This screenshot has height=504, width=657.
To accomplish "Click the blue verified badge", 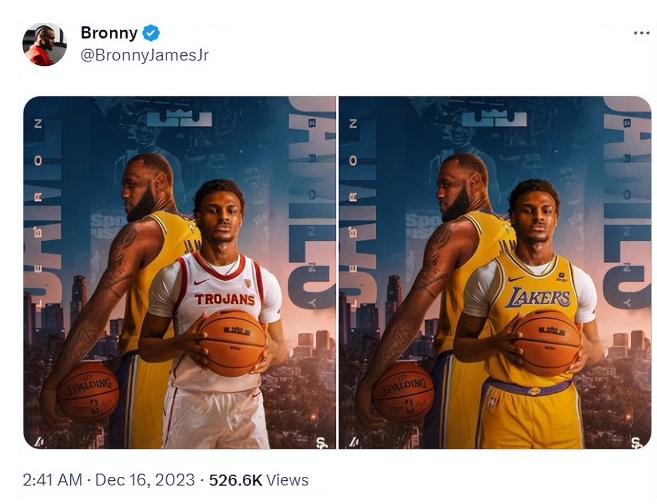I will coord(152,33).
